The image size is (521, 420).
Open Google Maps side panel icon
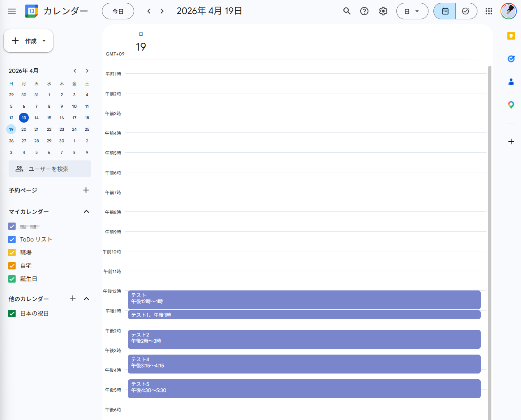coord(511,105)
